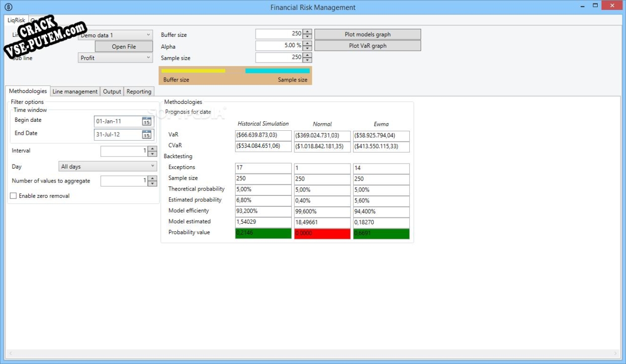Click Model efficiency 93,200%

pyautogui.click(x=264, y=211)
